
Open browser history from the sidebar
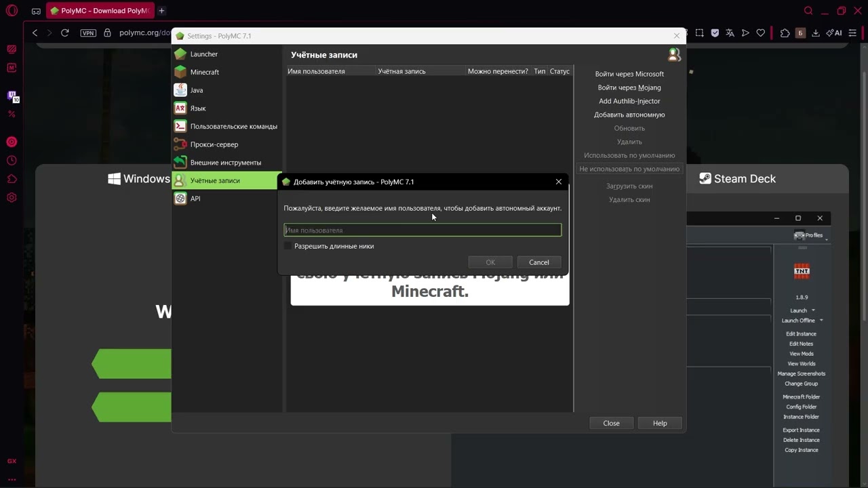(12, 161)
